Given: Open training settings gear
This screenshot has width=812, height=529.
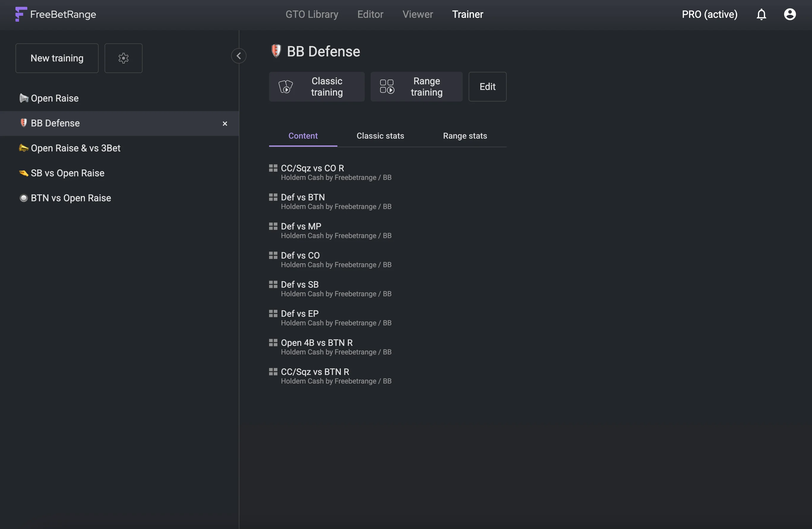Looking at the screenshot, I should [x=123, y=58].
